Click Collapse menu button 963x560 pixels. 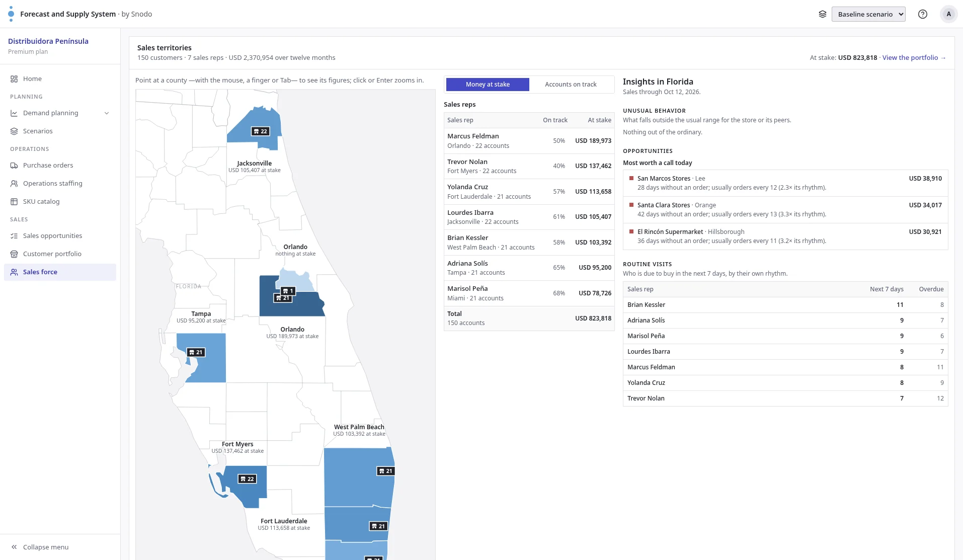(x=60, y=547)
